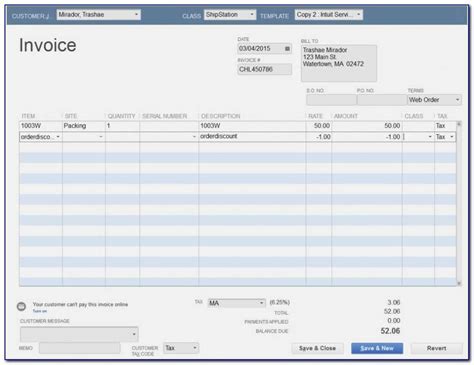
Task: Click the DESCRIPTION column header
Action: coord(221,116)
